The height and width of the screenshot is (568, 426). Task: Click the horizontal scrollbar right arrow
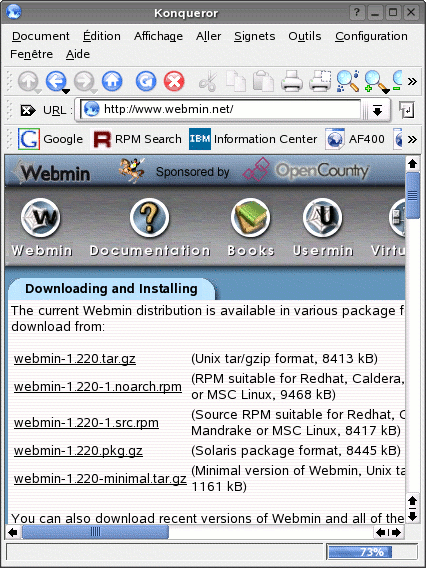(x=397, y=532)
